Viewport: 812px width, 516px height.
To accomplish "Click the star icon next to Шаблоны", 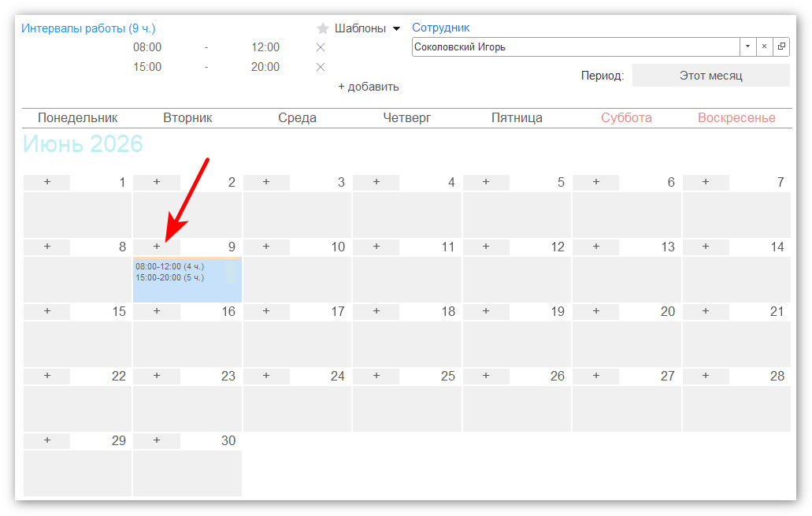I will 323,28.
